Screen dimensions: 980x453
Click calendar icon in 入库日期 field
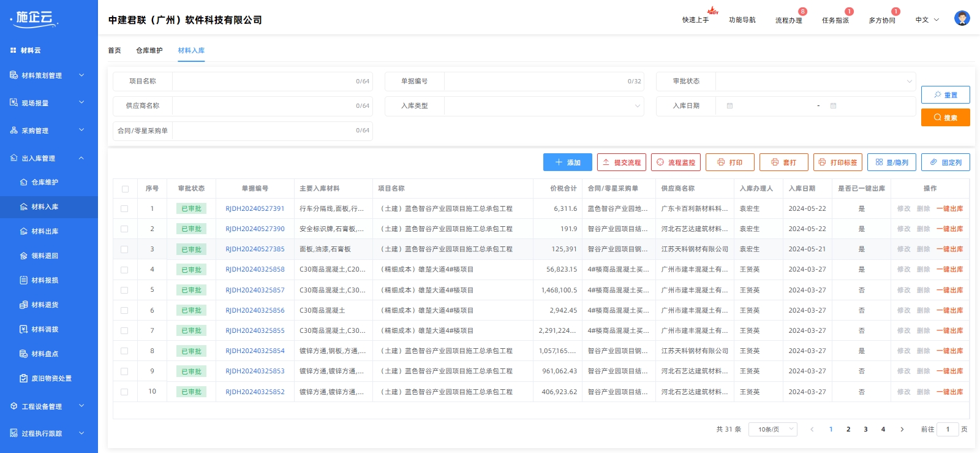pyautogui.click(x=729, y=106)
